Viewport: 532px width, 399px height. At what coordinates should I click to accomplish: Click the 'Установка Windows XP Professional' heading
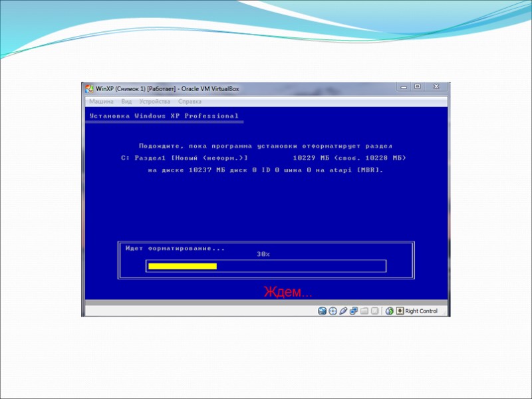point(164,116)
